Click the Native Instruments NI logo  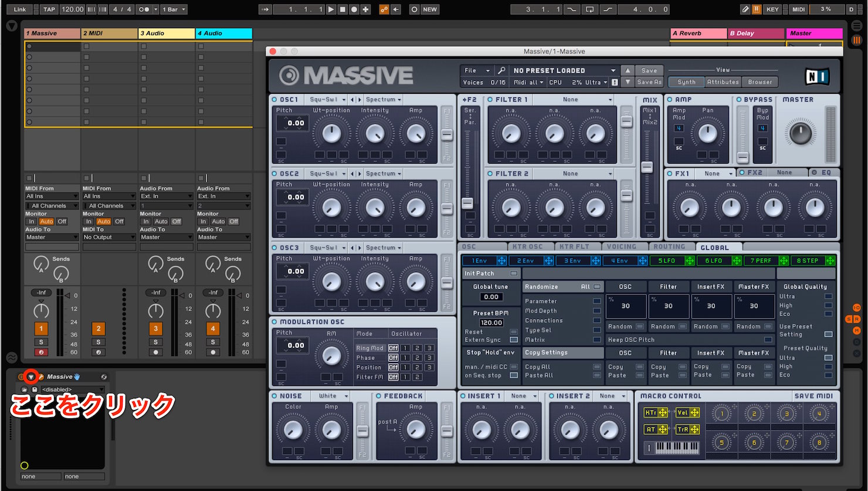point(818,76)
